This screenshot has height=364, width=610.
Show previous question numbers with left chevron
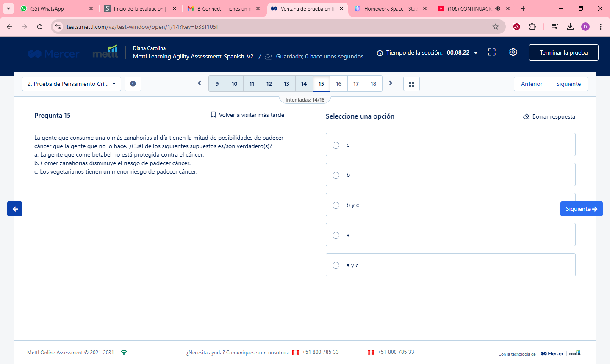click(200, 83)
